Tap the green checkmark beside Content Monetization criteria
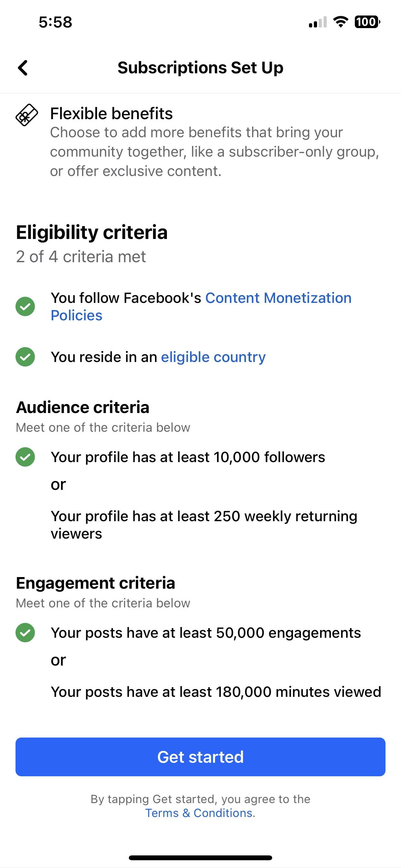 point(25,306)
